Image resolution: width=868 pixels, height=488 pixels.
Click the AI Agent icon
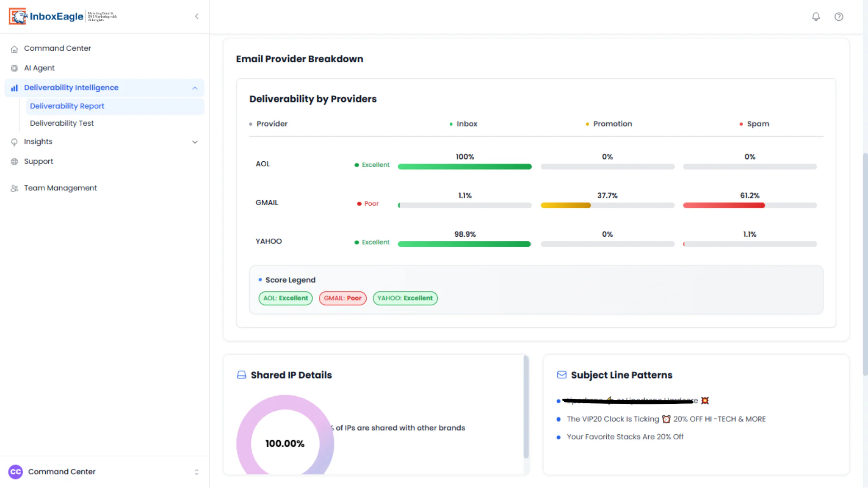tap(14, 68)
